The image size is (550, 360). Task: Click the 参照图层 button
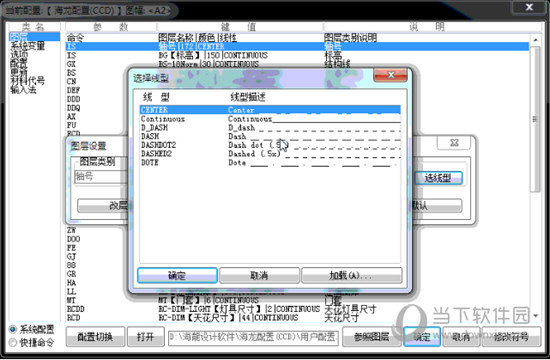(372, 337)
